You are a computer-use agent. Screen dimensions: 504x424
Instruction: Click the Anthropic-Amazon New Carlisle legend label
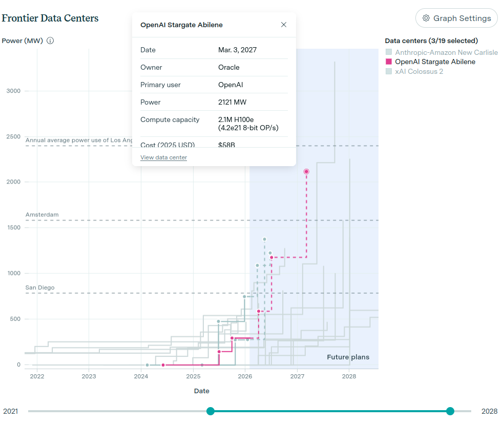click(446, 52)
